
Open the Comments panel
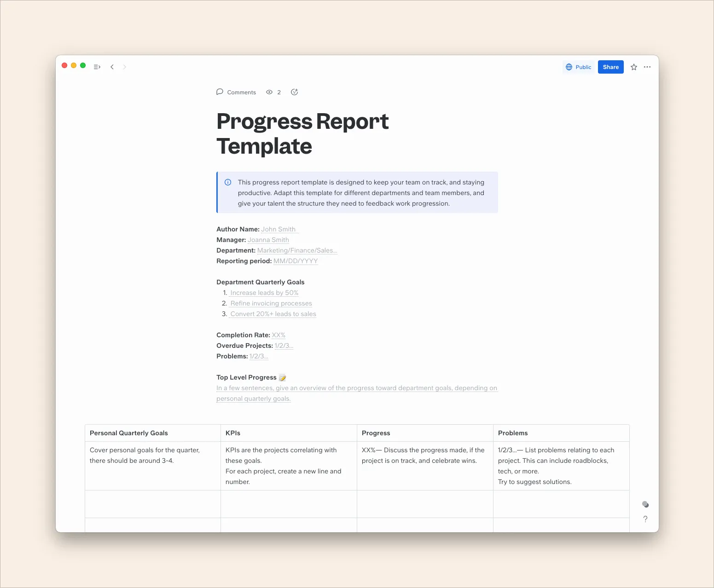point(236,92)
